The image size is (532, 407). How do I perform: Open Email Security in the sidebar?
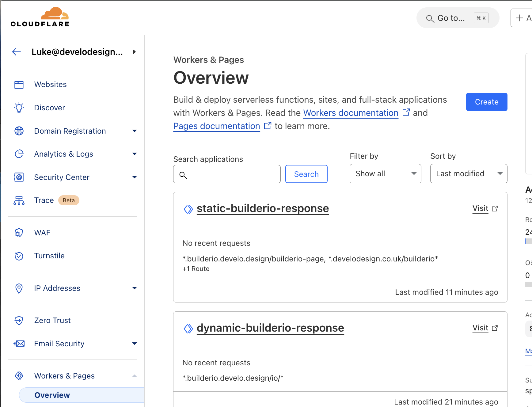point(59,344)
